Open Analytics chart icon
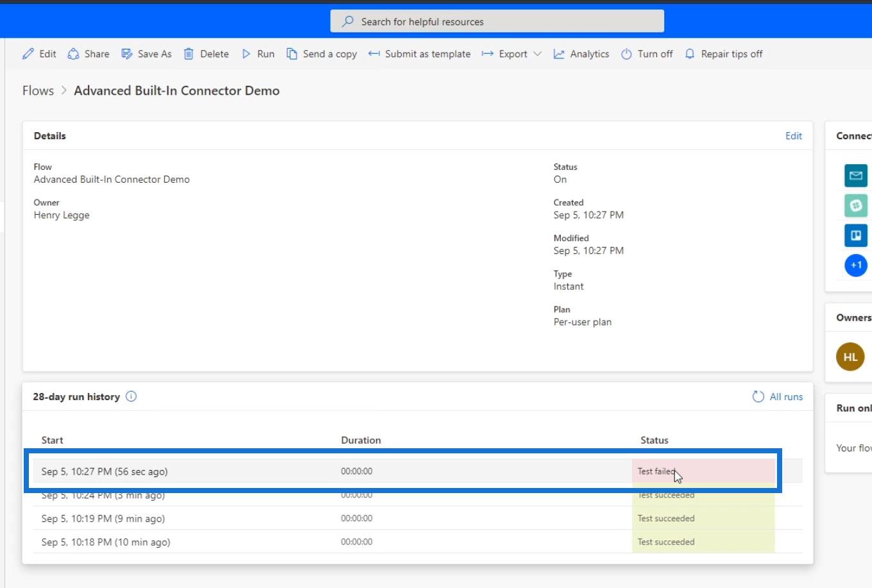The width and height of the screenshot is (872, 588). (x=559, y=54)
